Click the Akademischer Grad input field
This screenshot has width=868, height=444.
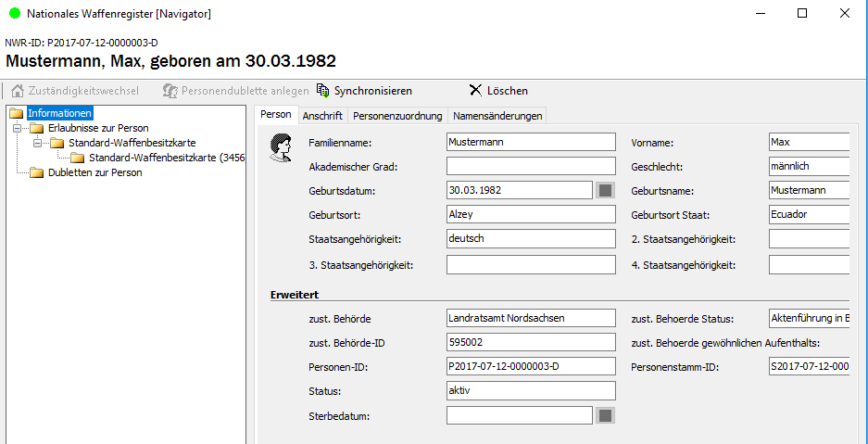(530, 166)
